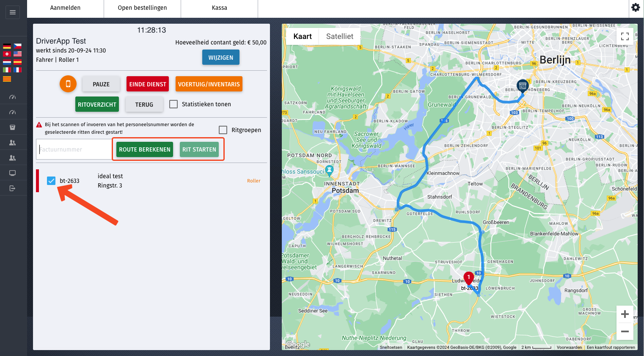
Task: Toggle the Ritgroepen checkbox
Action: (x=223, y=130)
